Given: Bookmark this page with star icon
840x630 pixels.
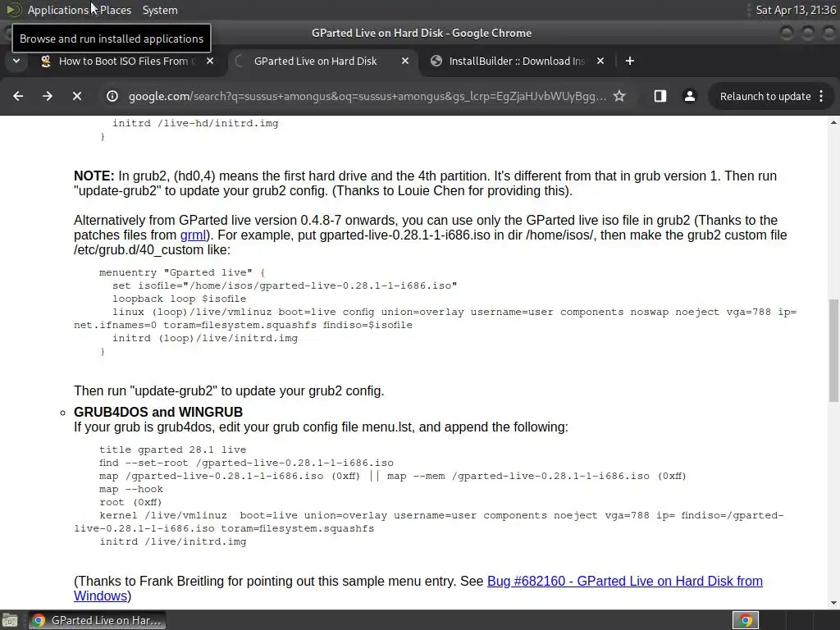Looking at the screenshot, I should (x=619, y=96).
